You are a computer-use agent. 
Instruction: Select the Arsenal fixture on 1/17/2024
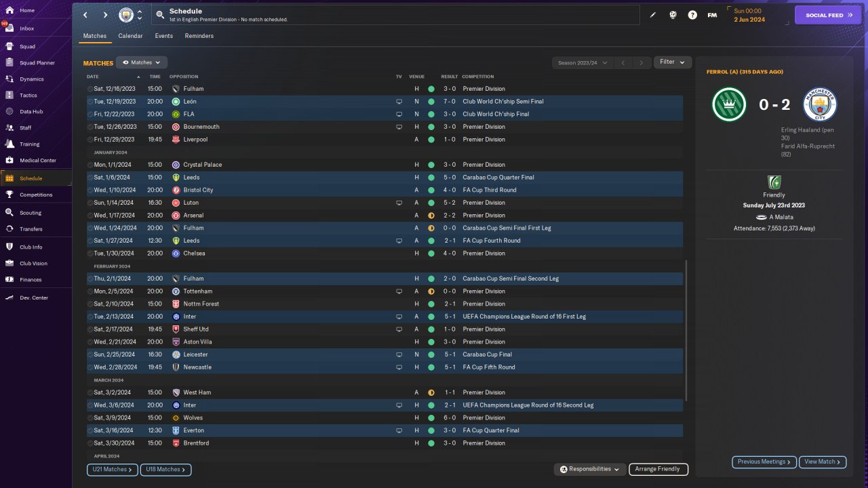(384, 216)
